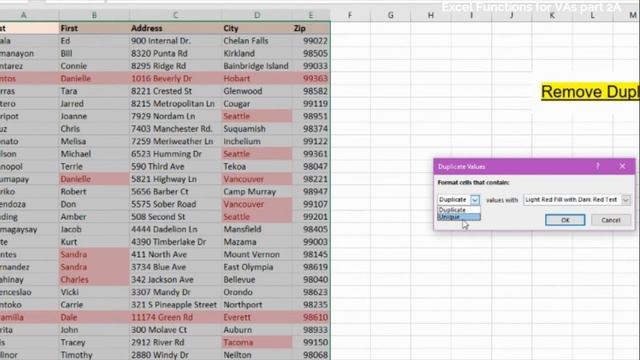Click the Zip header cell
Viewport: 640px width, 360px height.
(x=311, y=28)
